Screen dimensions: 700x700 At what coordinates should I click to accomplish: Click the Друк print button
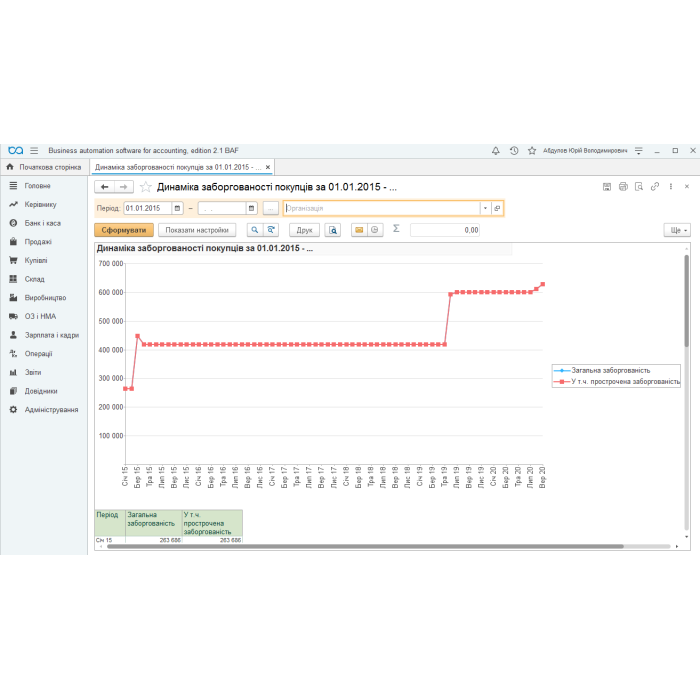tap(302, 230)
